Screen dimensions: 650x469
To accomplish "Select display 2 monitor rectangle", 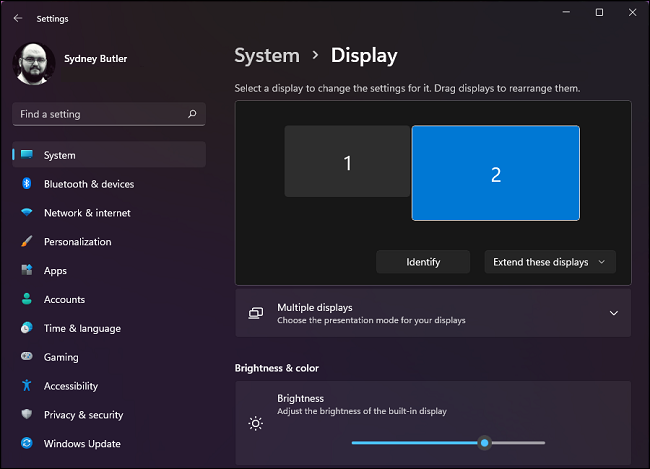I will tap(496, 173).
